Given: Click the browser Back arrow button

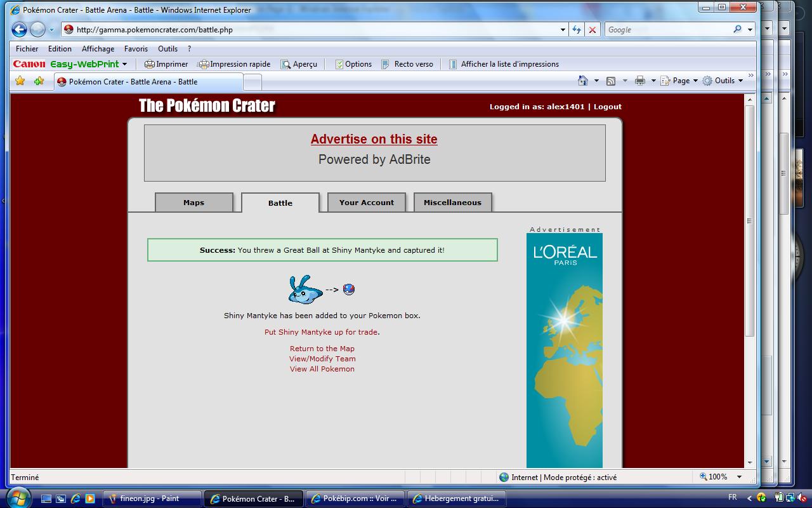Looking at the screenshot, I should click(19, 29).
